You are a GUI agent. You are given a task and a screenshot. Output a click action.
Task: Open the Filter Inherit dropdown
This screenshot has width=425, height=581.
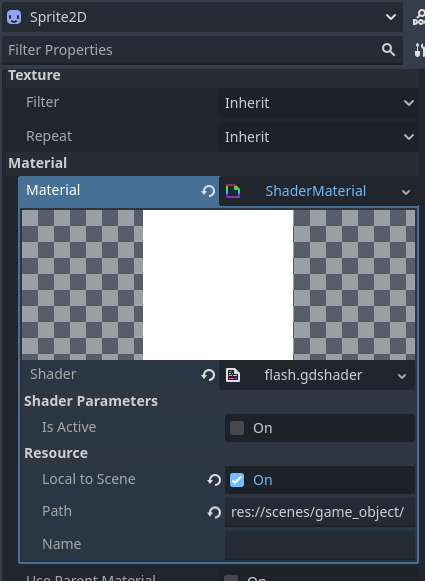click(319, 103)
